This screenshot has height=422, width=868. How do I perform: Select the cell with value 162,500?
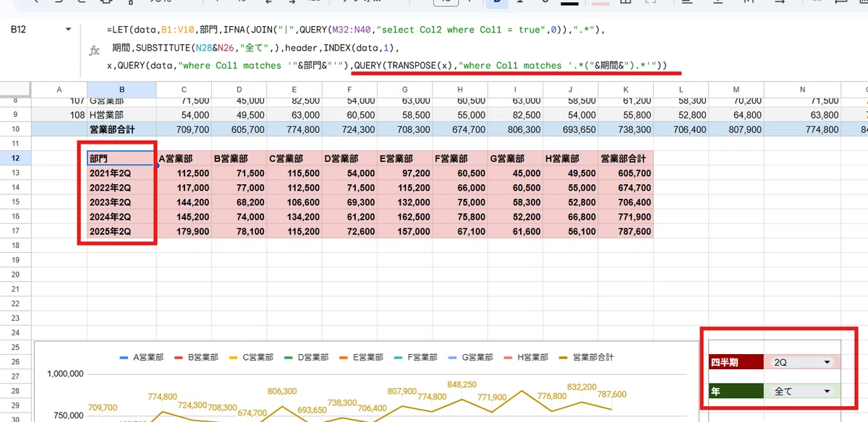pyautogui.click(x=405, y=217)
